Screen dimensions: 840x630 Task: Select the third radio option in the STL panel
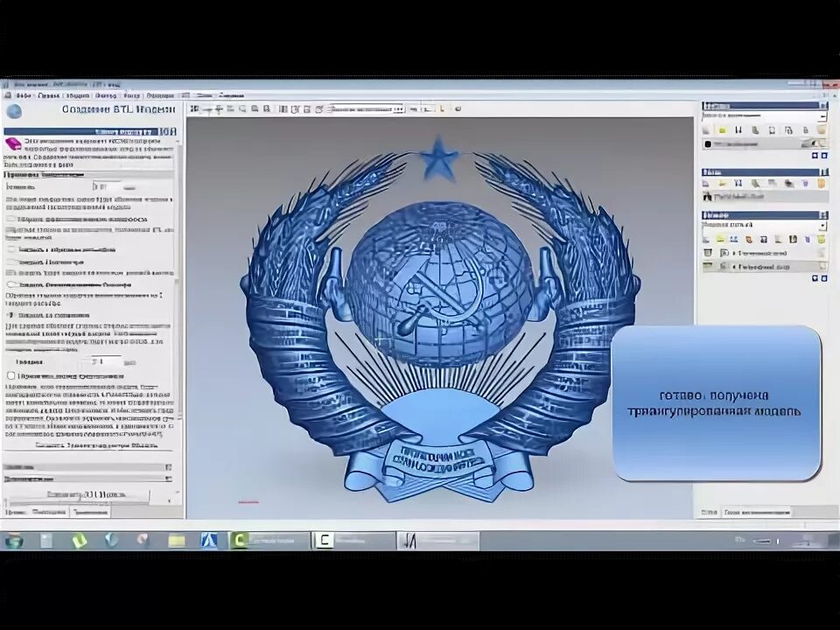click(10, 285)
